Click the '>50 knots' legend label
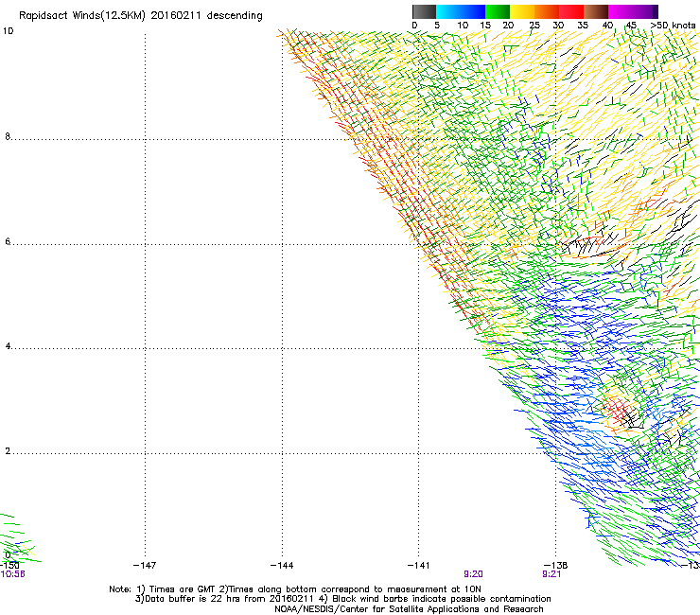 click(673, 26)
